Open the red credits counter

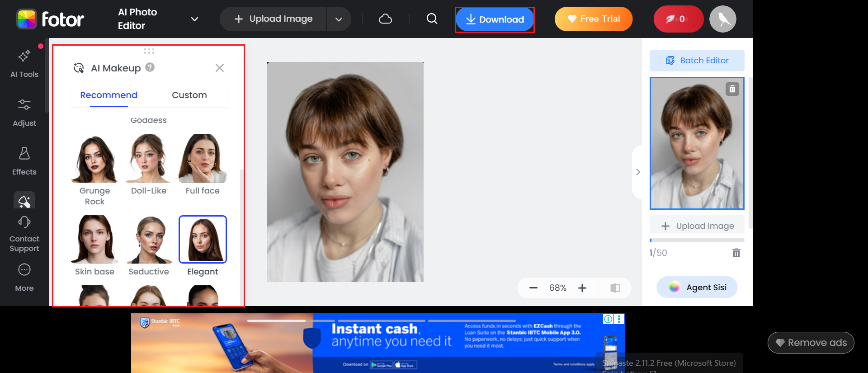[678, 19]
